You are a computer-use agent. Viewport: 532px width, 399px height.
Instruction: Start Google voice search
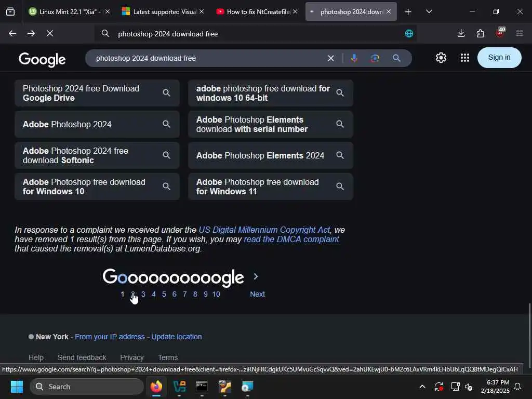(x=354, y=58)
